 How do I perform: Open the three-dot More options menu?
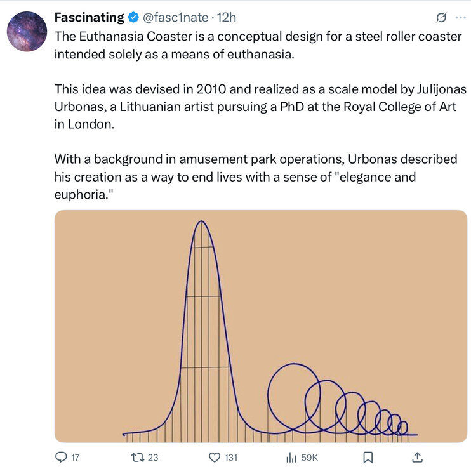coord(460,17)
